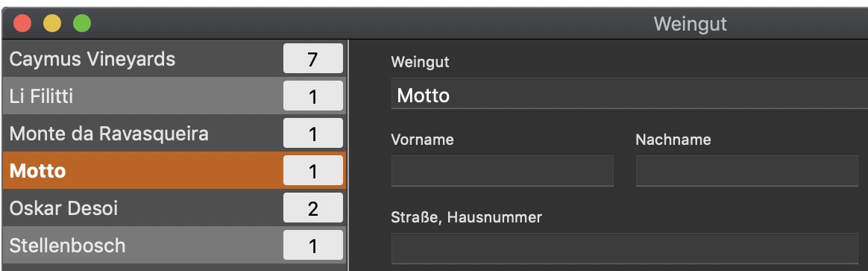Click the count badge beside Monte da Ravasqueira
This screenshot has height=271, width=868.
pyautogui.click(x=313, y=133)
